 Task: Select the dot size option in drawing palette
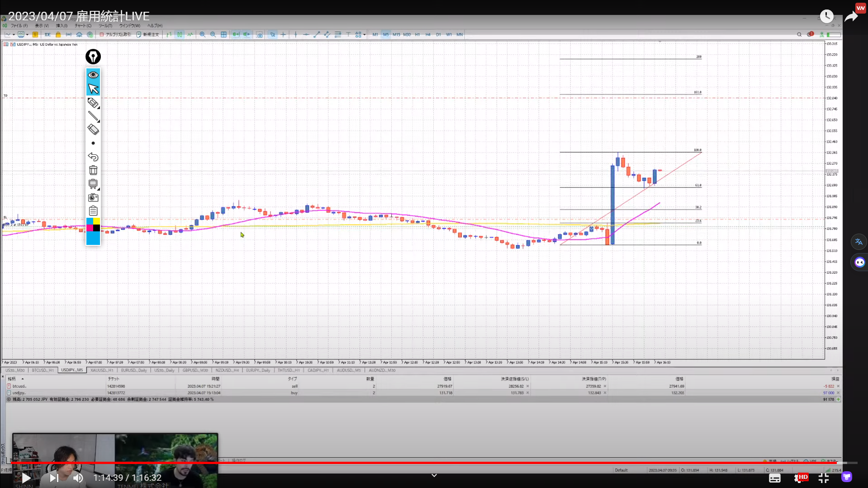(x=93, y=143)
